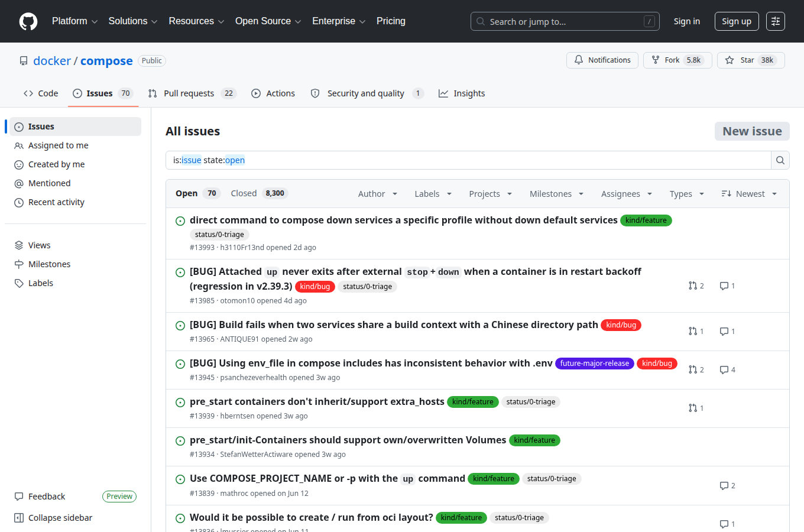
Task: Open the Security and quality tab
Action: pyautogui.click(x=367, y=93)
